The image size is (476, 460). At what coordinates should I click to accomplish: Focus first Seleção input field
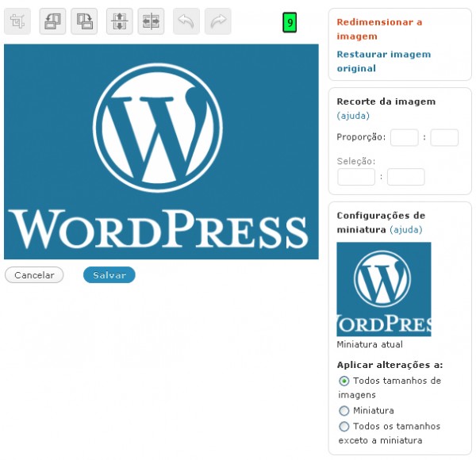[x=356, y=177]
